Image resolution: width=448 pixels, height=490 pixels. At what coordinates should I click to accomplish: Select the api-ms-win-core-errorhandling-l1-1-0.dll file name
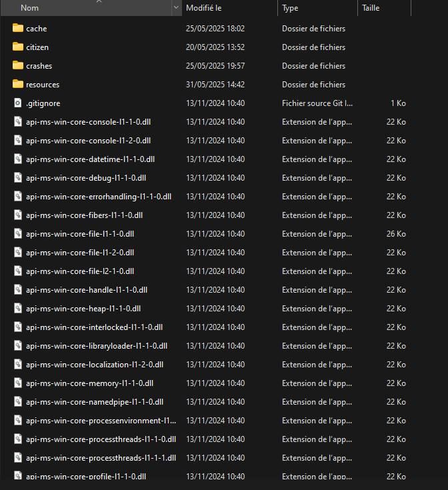(99, 197)
